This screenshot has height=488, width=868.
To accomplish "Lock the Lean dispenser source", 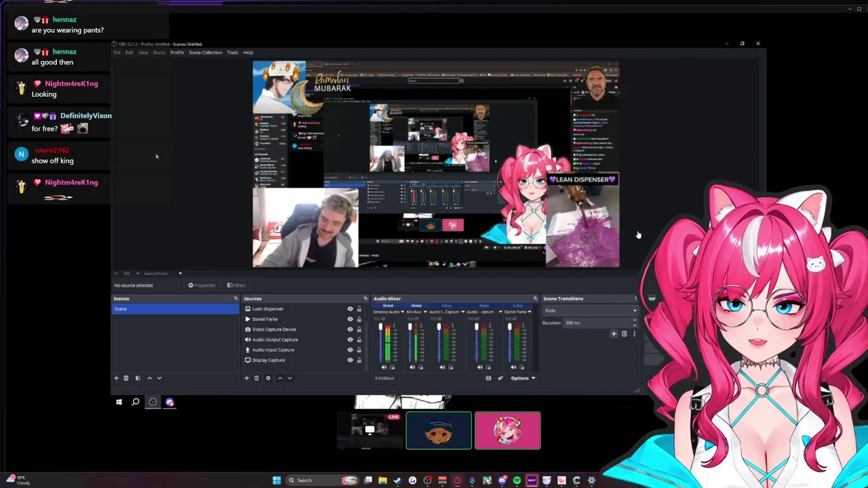I will pos(359,309).
